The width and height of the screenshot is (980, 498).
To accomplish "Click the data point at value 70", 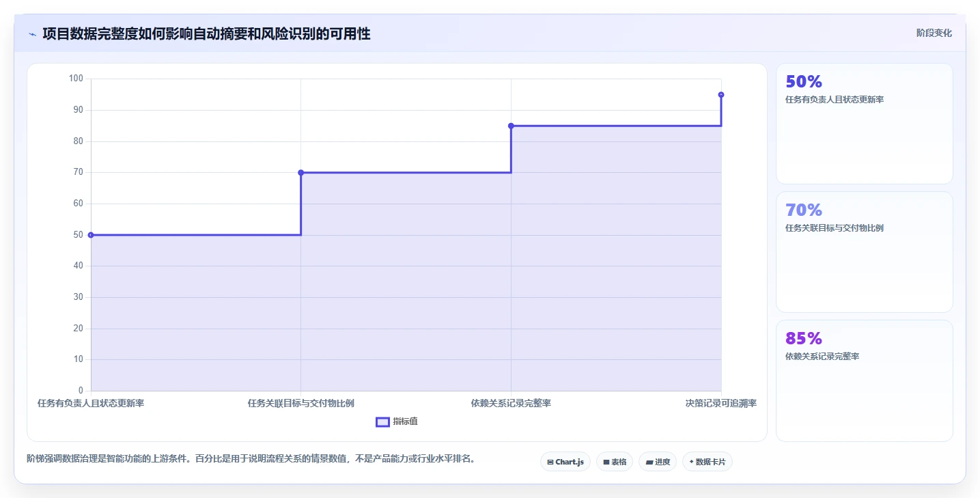I will (x=301, y=173).
